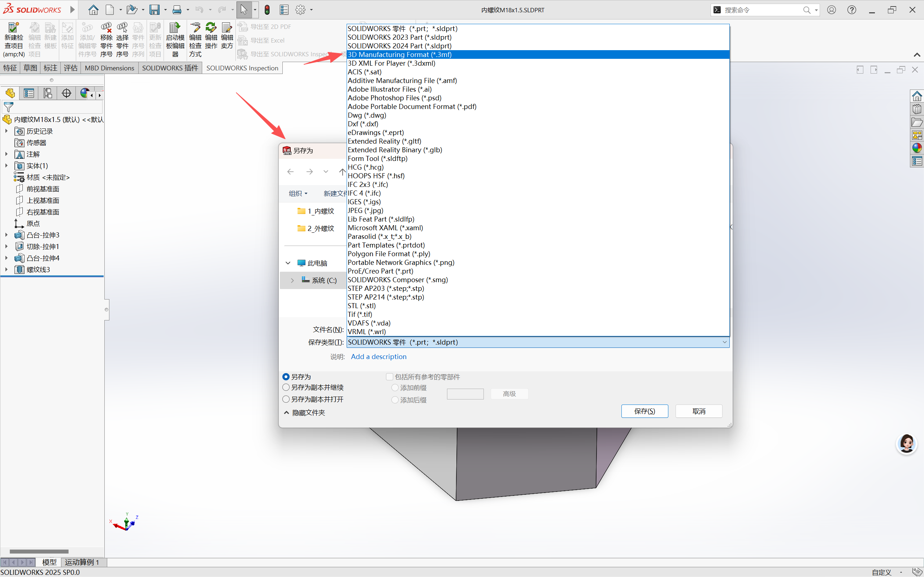Click the Help question mark icon

pyautogui.click(x=851, y=10)
